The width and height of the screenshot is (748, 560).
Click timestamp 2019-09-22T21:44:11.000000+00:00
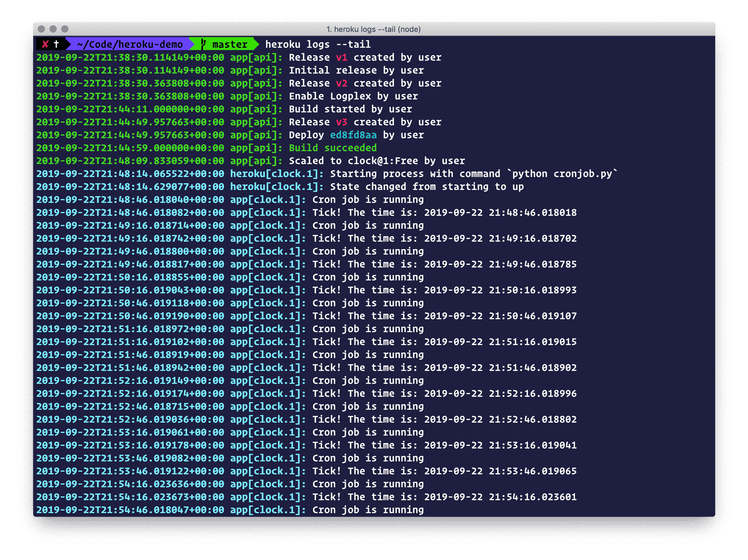coord(130,109)
